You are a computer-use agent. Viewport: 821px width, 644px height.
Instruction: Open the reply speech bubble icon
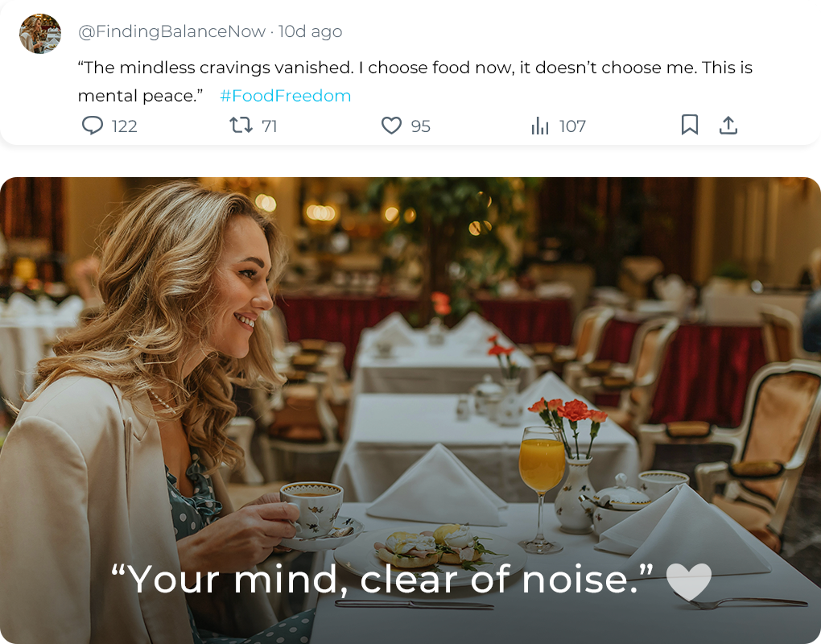coord(93,126)
